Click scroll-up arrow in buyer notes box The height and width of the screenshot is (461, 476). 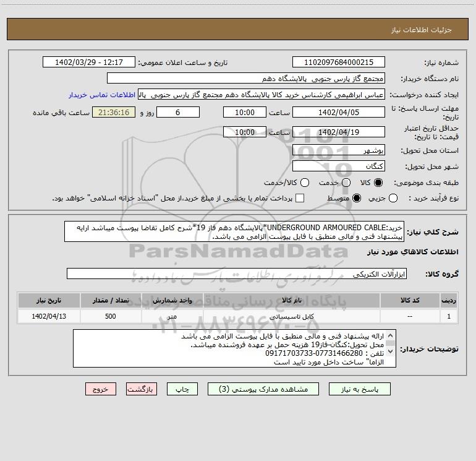tap(391, 336)
